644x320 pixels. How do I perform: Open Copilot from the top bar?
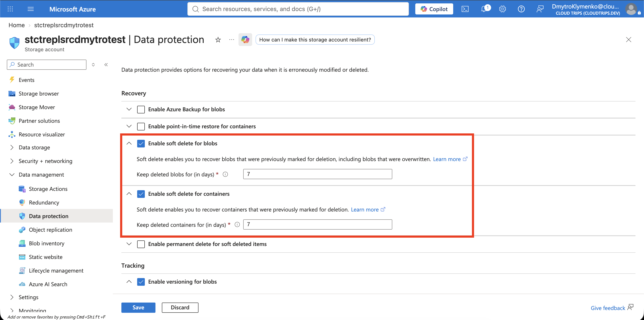tap(434, 9)
